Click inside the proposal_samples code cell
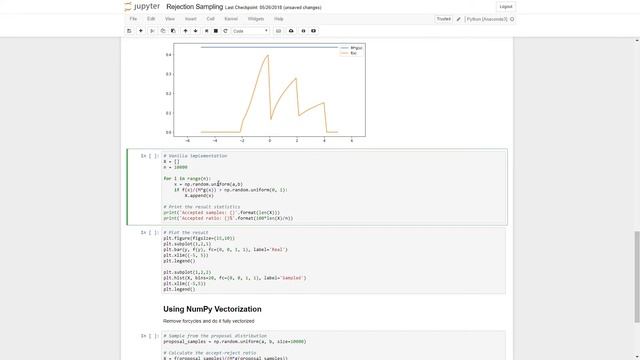 [334, 346]
